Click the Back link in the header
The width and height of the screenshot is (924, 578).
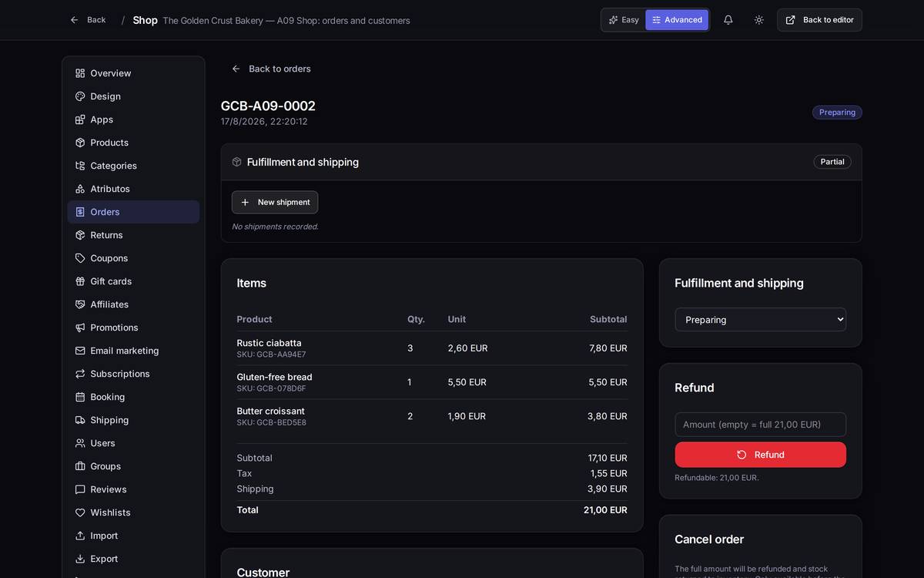tap(88, 20)
